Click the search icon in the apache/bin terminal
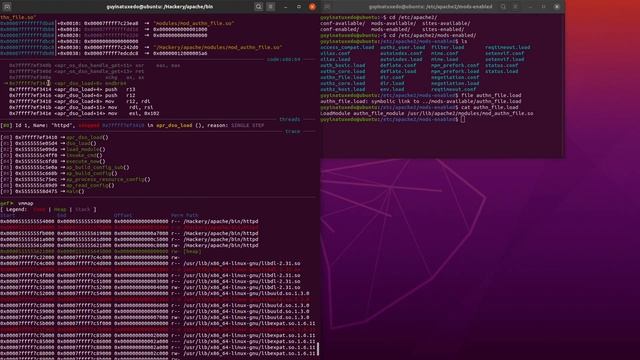Screen dimensions: 640x360 (x=258, y=7)
